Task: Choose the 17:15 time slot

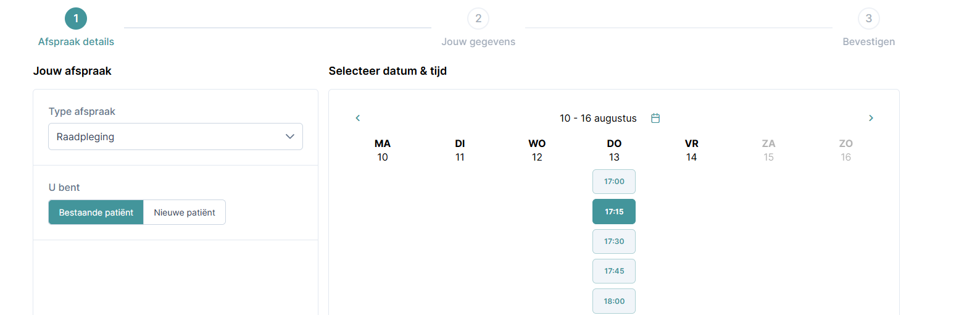Action: [x=614, y=211]
